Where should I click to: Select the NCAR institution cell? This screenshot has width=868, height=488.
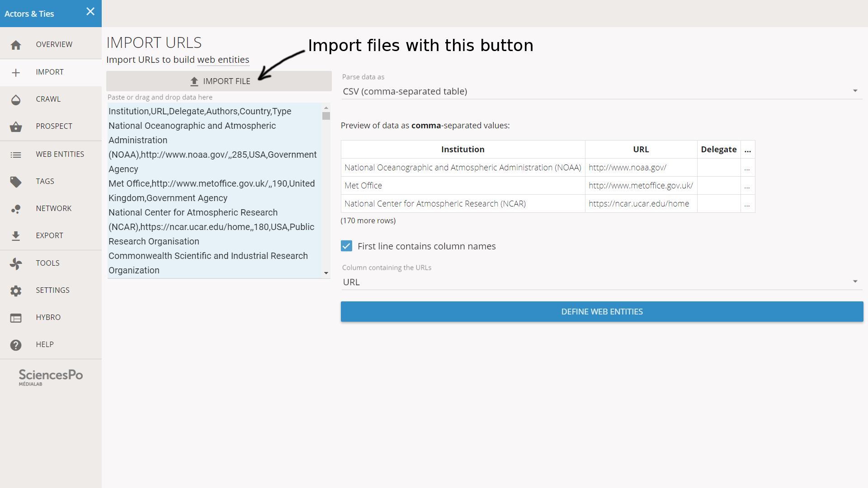click(462, 204)
